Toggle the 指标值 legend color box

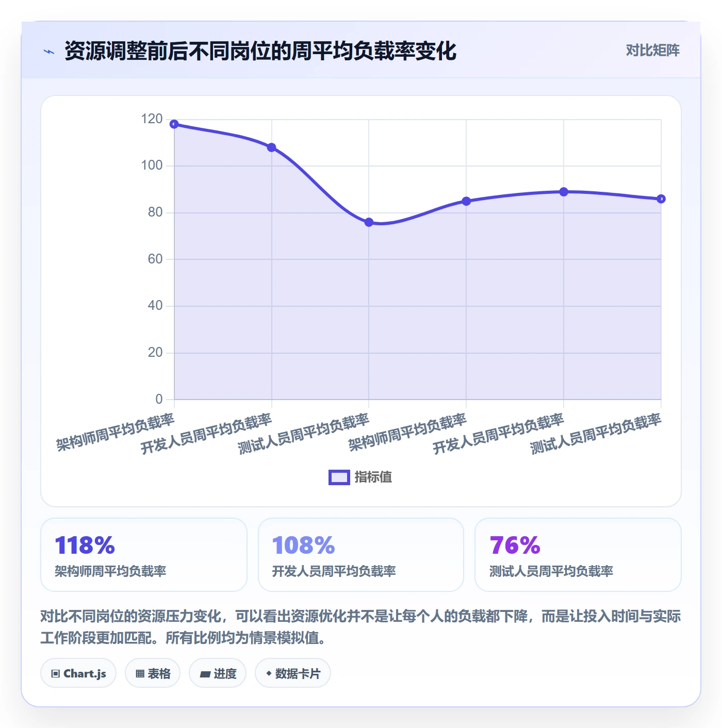coord(339,477)
